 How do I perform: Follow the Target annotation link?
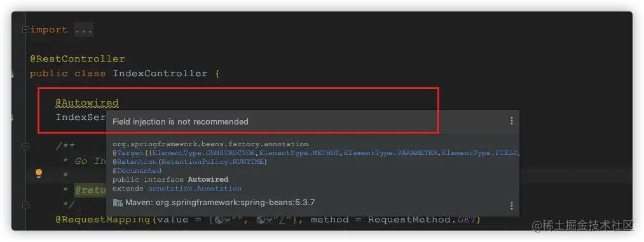[130, 153]
